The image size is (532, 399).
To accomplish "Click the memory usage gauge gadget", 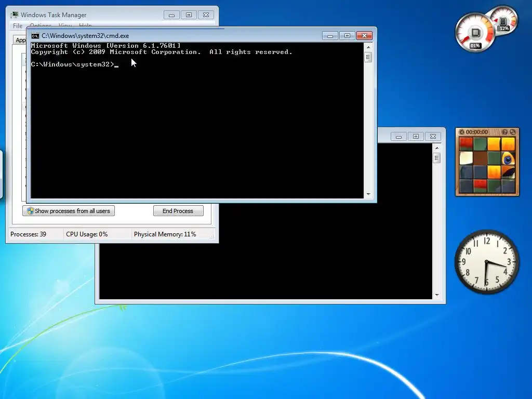I will pos(503,21).
